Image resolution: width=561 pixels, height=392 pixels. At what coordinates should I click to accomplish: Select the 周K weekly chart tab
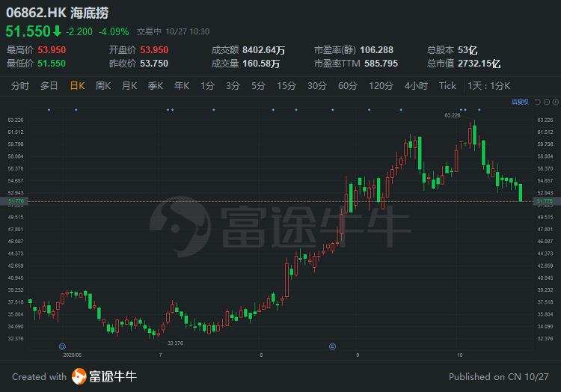pyautogui.click(x=103, y=86)
